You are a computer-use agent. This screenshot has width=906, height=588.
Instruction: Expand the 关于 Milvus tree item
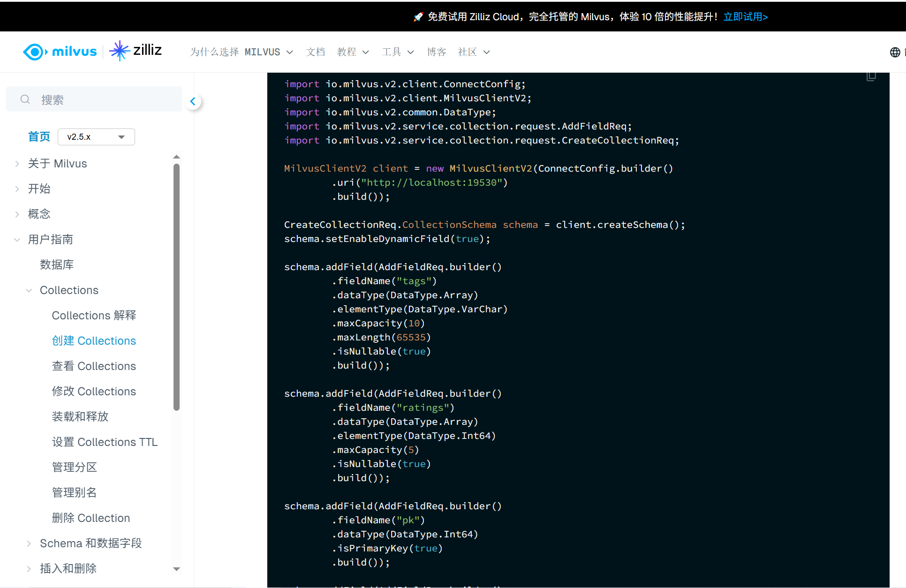pos(17,164)
